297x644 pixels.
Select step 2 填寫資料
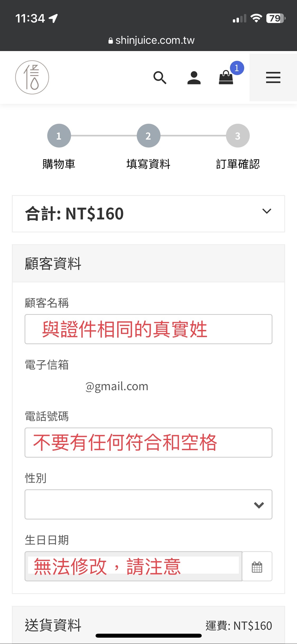[148, 136]
